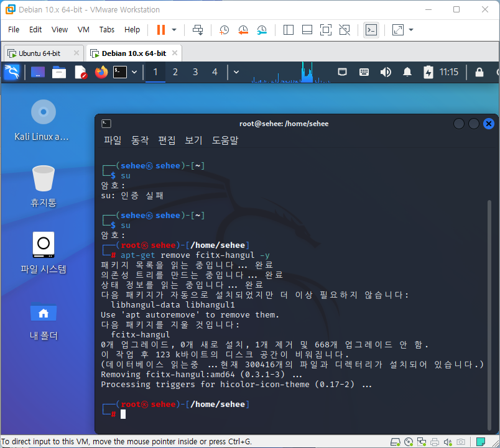
Task: Click the power manager battery icon
Action: pyautogui.click(x=428, y=72)
